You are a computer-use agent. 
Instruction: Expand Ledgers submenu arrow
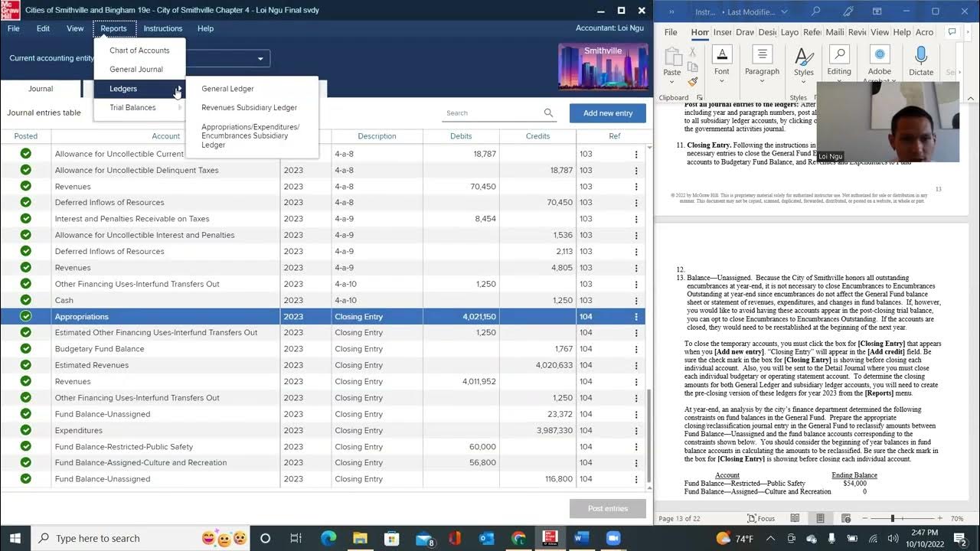[x=180, y=89]
